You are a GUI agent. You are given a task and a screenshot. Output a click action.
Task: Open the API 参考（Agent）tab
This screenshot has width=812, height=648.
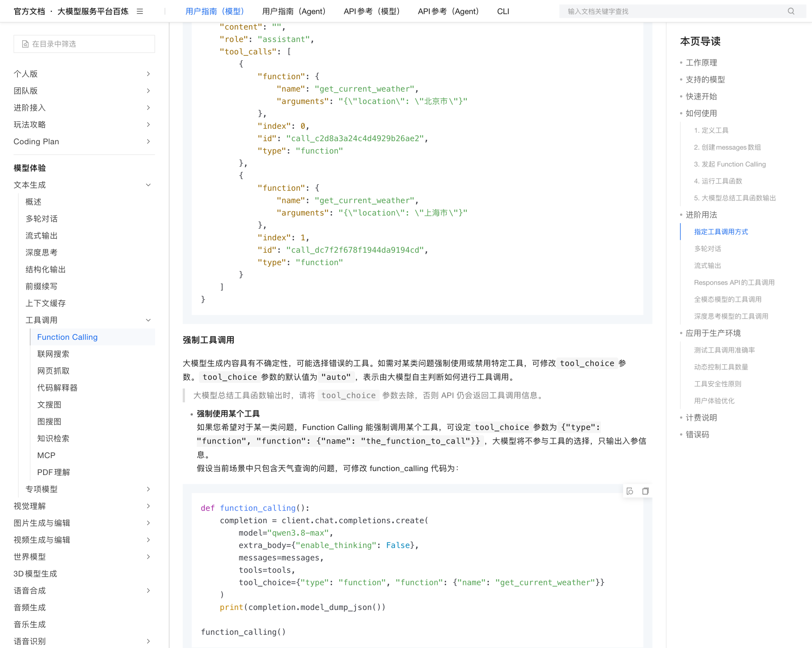tap(448, 11)
